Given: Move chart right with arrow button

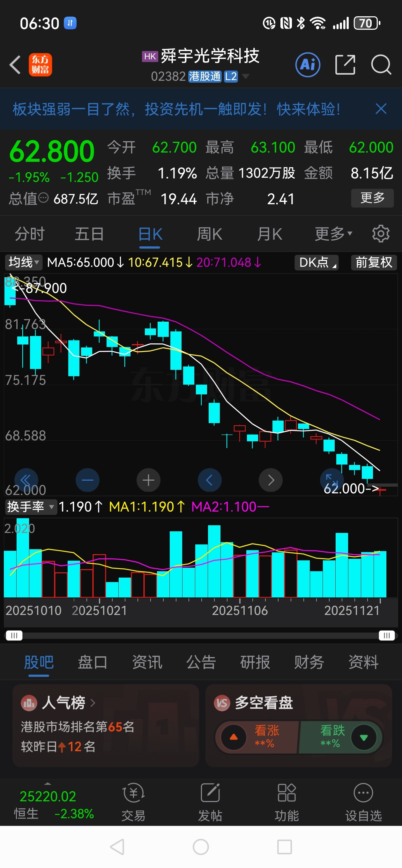Looking at the screenshot, I should coord(271,480).
